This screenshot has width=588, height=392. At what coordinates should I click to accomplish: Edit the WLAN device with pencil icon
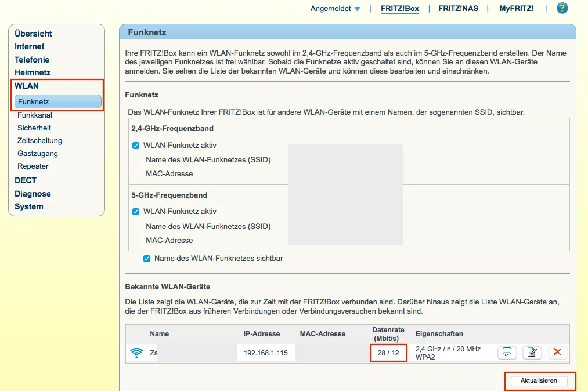pyautogui.click(x=532, y=352)
